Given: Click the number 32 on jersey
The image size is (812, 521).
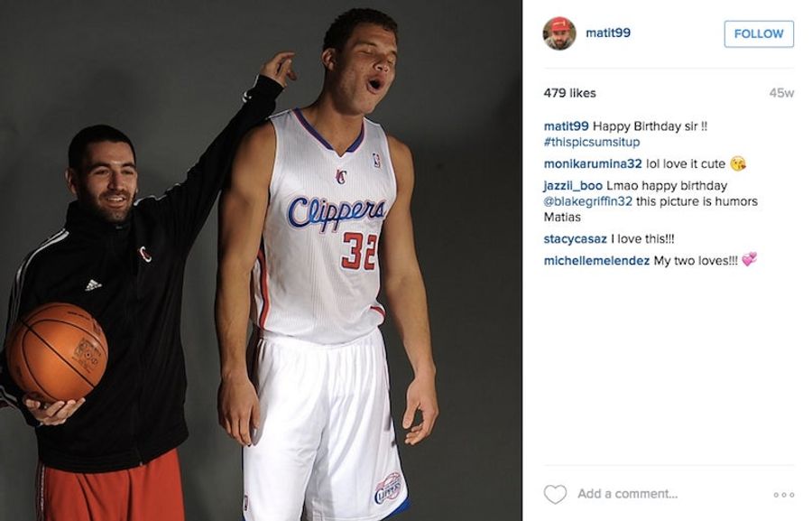Looking at the screenshot, I should point(360,251).
